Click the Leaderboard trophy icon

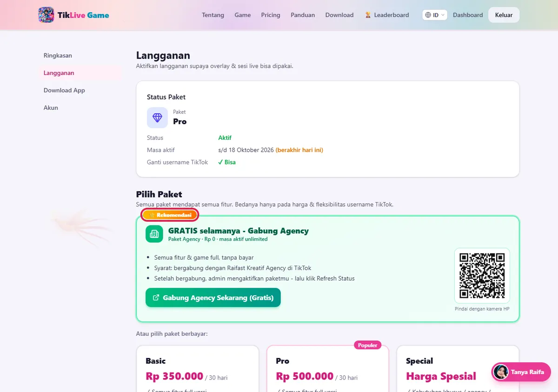coord(368,15)
